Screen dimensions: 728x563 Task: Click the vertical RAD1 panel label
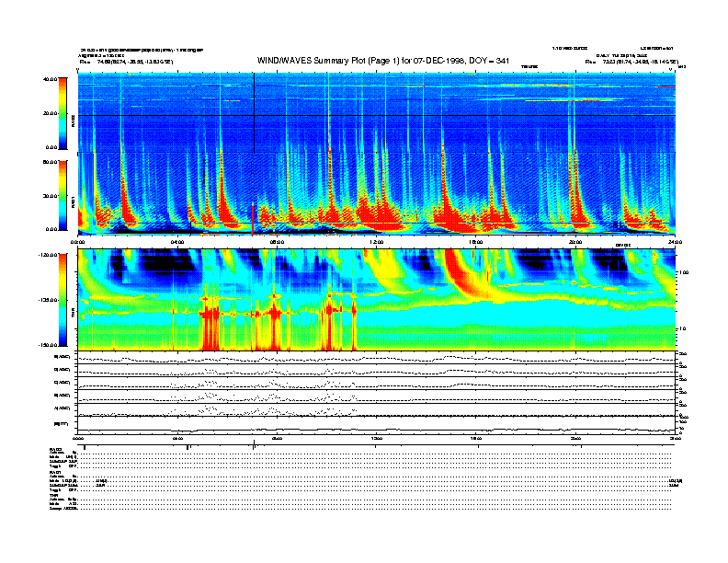click(x=73, y=201)
